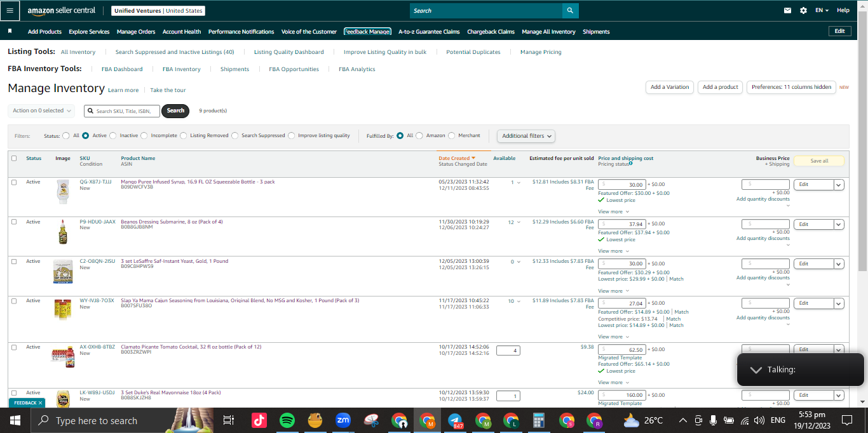Viewport: 868px width, 433px height.
Task: Select the Search Suppressed status radio
Action: 235,135
